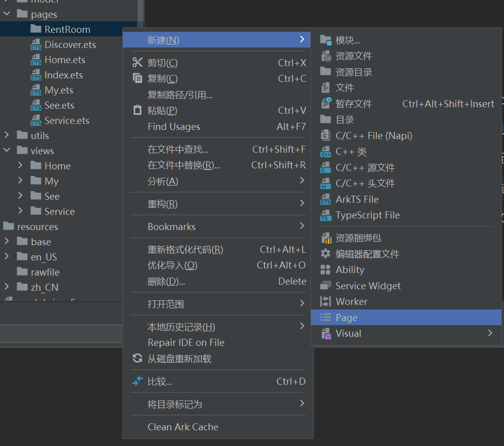Click the compare arrows icon beside 比较...
The height and width of the screenshot is (446, 504).
tap(138, 381)
